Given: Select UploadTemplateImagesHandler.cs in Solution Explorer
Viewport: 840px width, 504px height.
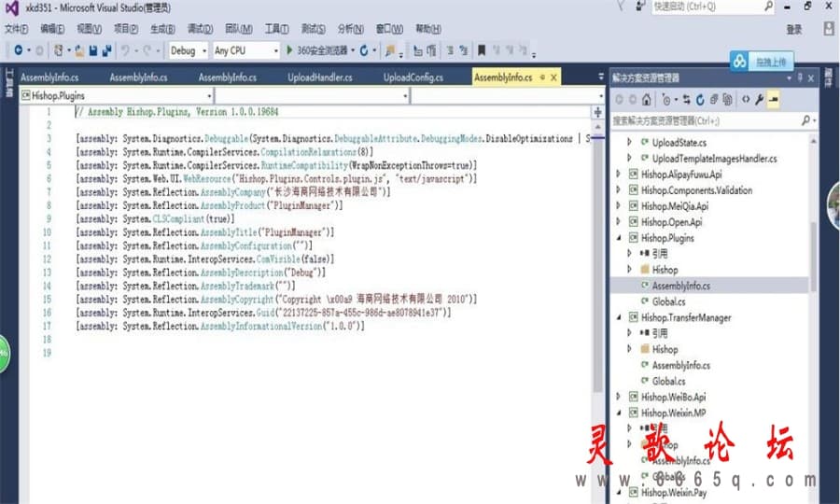Looking at the screenshot, I should coord(714,159).
